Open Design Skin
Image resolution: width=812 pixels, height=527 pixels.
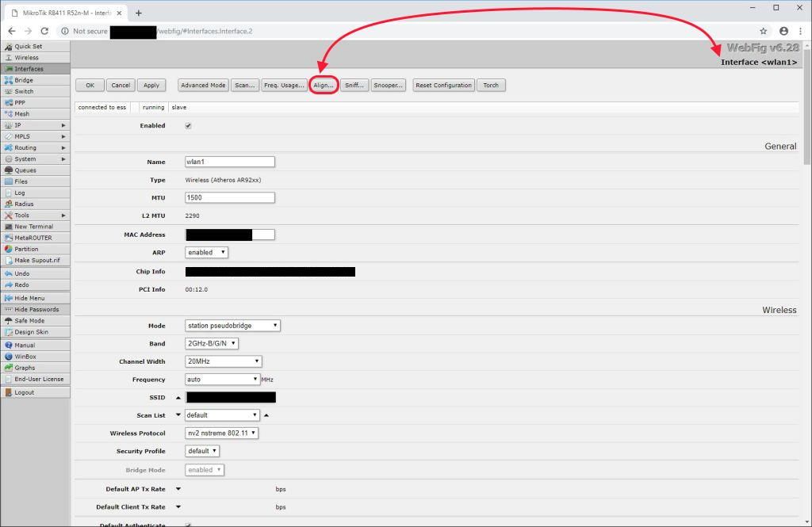35,332
